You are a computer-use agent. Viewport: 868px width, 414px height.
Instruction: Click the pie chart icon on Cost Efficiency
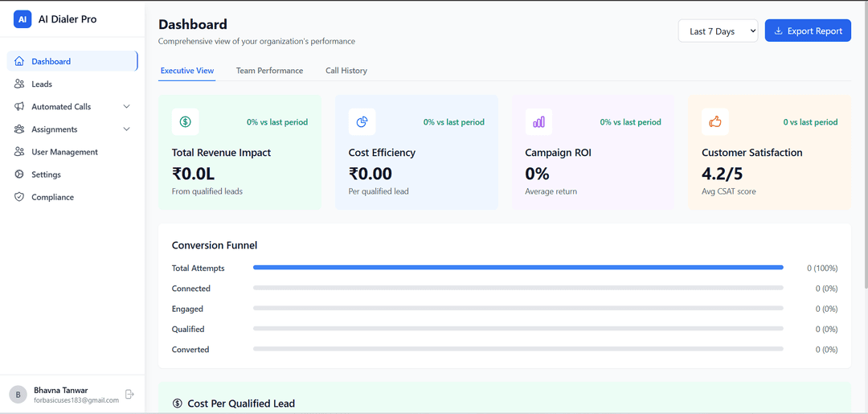(x=362, y=122)
